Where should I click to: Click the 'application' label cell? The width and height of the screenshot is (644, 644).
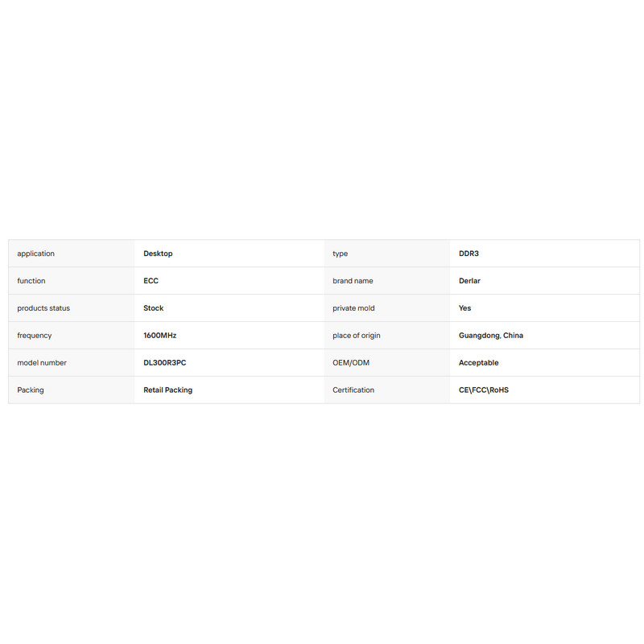click(72, 254)
